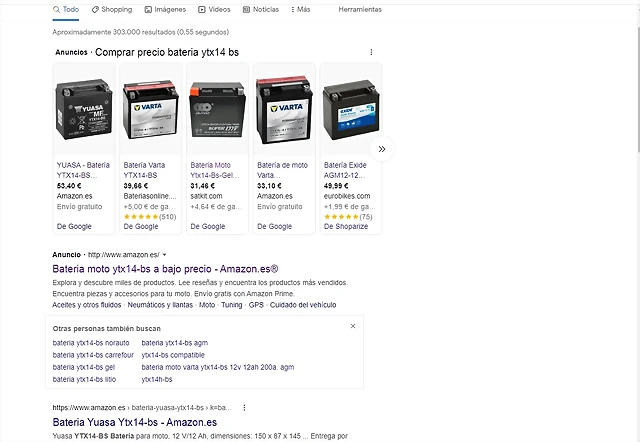This screenshot has width=640, height=442.
Task: Open the YUASA YTX14-BS battery image
Action: pyautogui.click(x=84, y=109)
